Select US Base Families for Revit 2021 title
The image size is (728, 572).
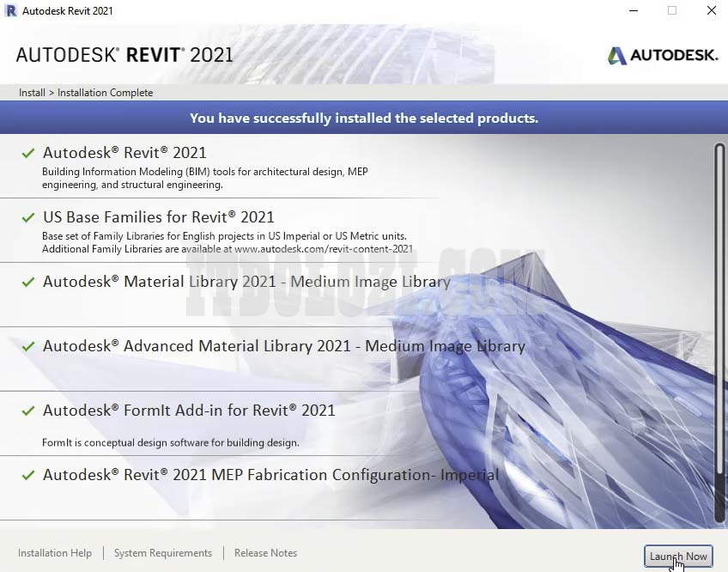point(159,217)
